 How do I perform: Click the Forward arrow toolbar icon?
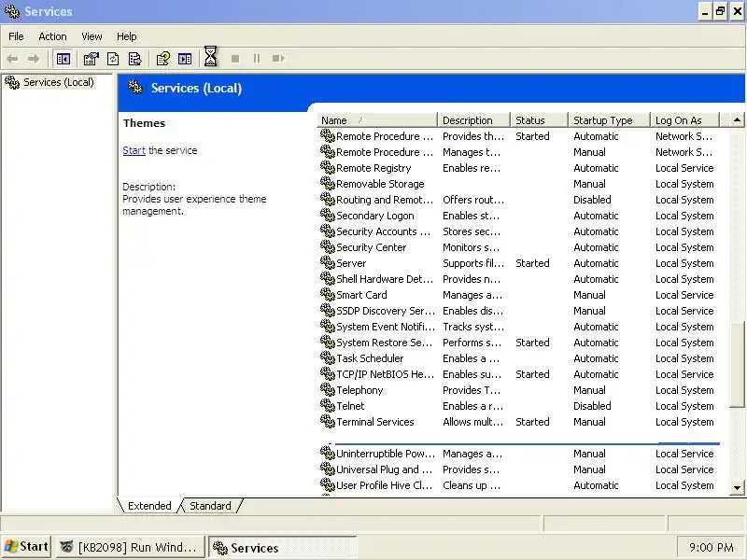coord(34,59)
